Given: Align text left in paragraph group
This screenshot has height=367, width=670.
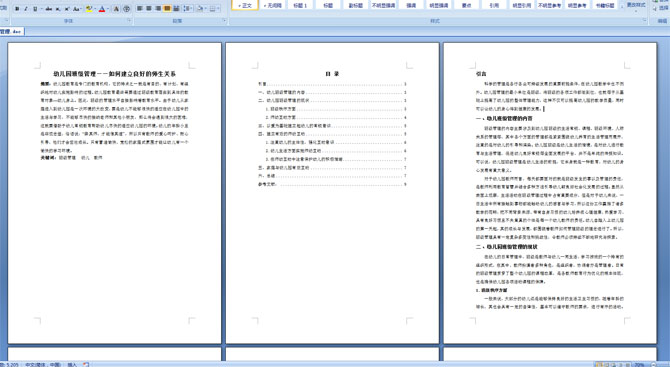Looking at the screenshot, I should click(140, 8).
